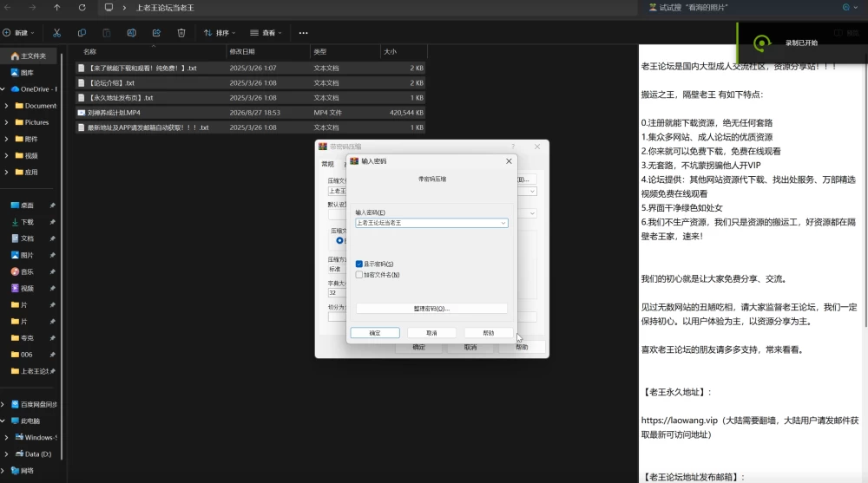Screen dimensions: 868x483
Task: Click the Copy icon in Explorer toolbar
Action: [82, 33]
